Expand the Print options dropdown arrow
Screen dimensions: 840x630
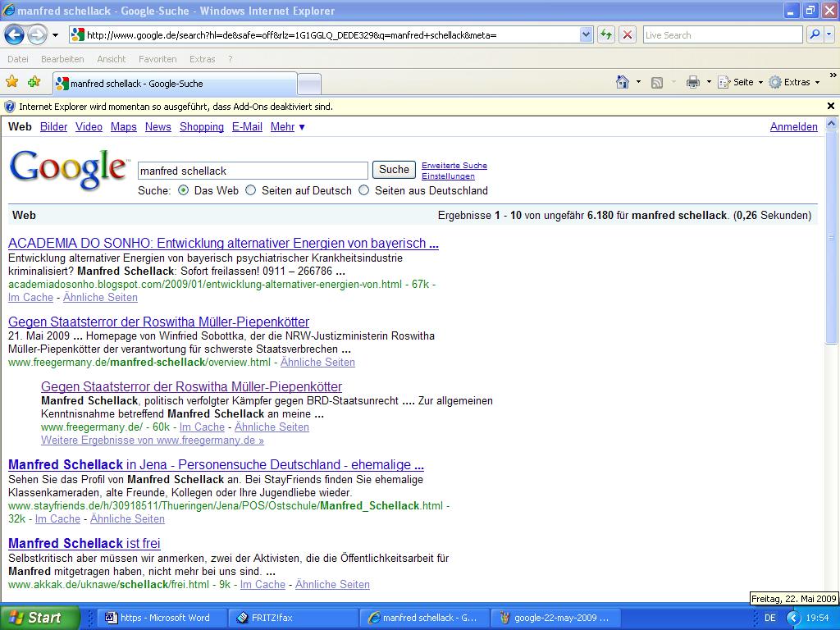point(709,82)
